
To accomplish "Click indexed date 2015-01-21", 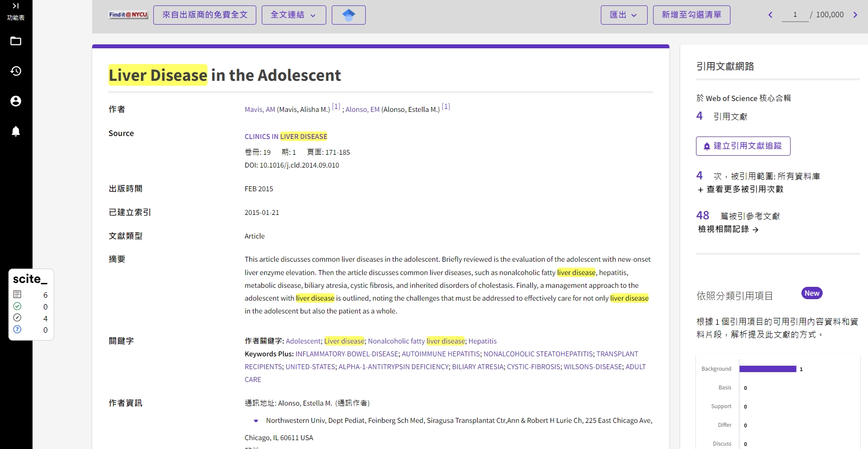I will point(262,212).
